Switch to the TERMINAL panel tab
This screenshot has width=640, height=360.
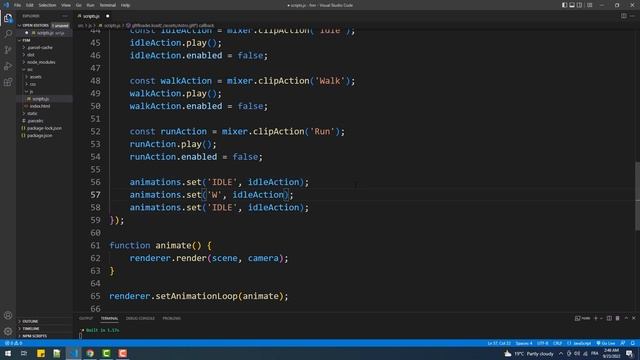[x=109, y=318]
